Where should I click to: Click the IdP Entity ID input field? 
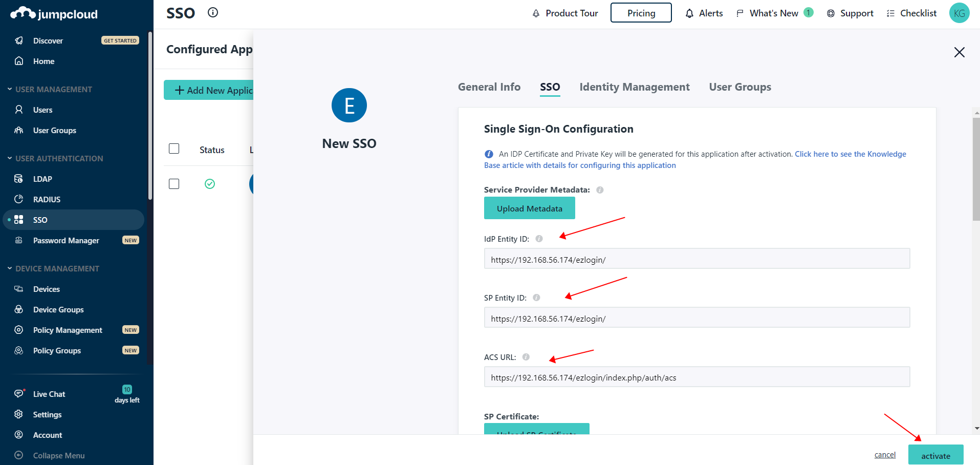click(x=697, y=259)
